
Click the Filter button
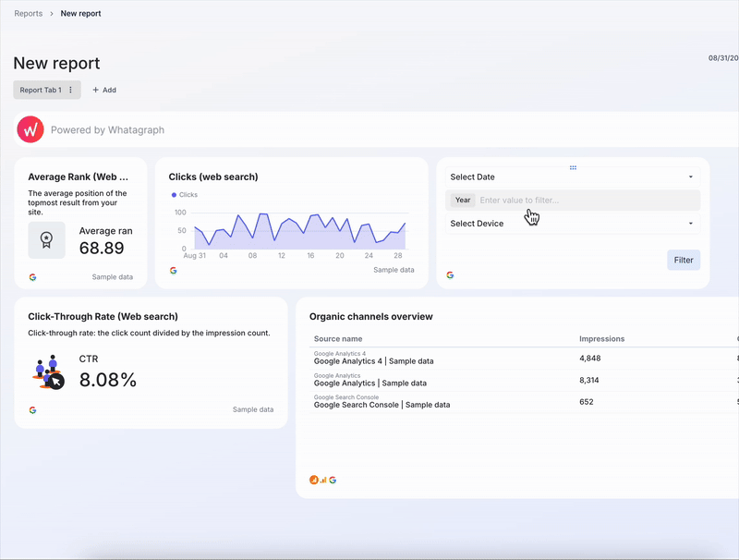click(684, 260)
